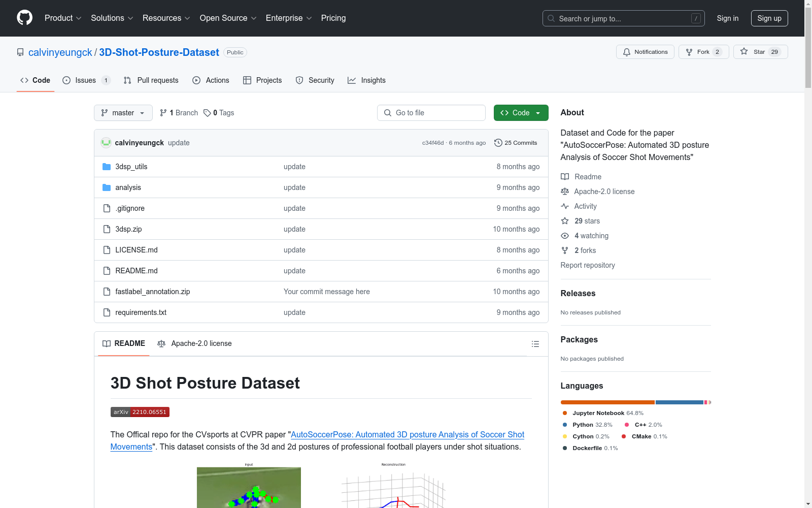Click the blue Python language bar segment
Viewport: 812px width, 508px height.
(680, 402)
